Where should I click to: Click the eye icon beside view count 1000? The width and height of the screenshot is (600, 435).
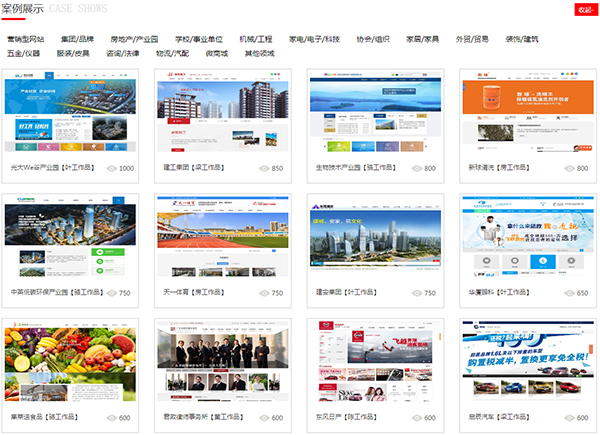tap(111, 169)
